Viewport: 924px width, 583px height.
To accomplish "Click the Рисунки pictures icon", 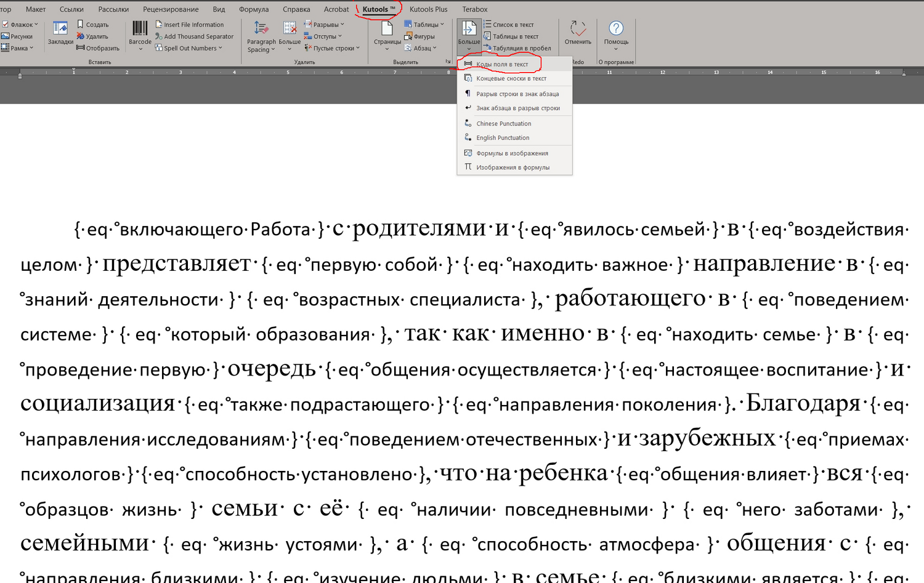I will (x=6, y=36).
